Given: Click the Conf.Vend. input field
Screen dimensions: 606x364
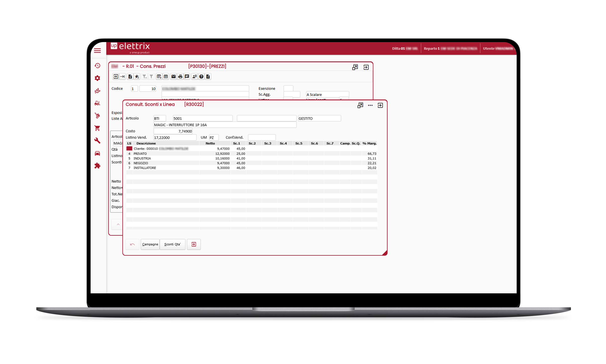Looking at the screenshot, I should [x=262, y=138].
